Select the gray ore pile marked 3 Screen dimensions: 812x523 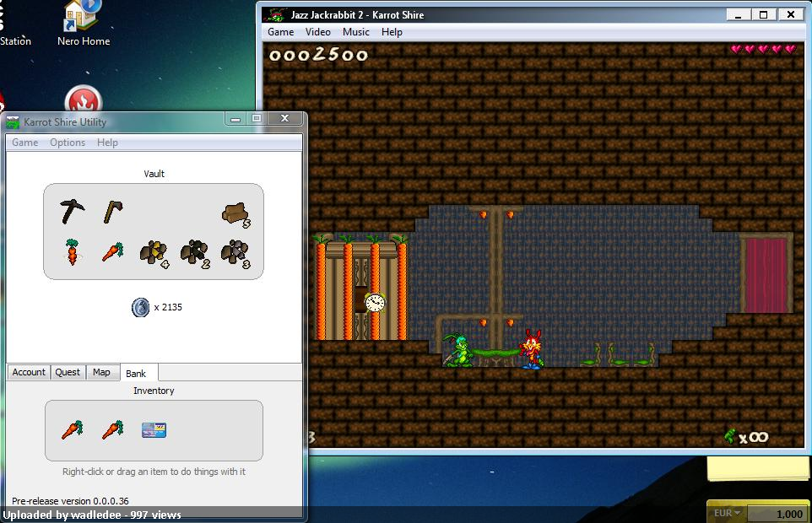pos(235,253)
